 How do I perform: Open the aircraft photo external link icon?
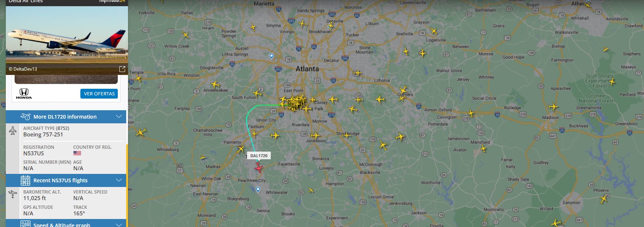pos(122,69)
